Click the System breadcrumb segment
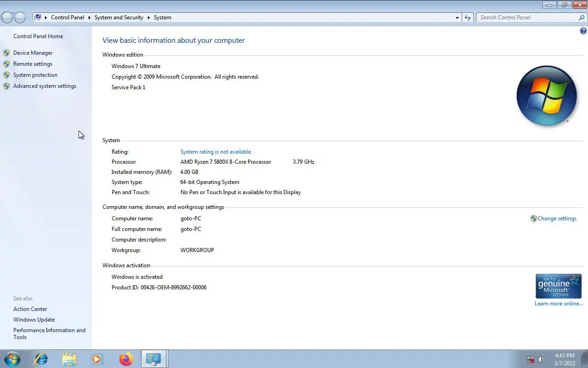Screen dimensions: 588x368 (163, 17)
